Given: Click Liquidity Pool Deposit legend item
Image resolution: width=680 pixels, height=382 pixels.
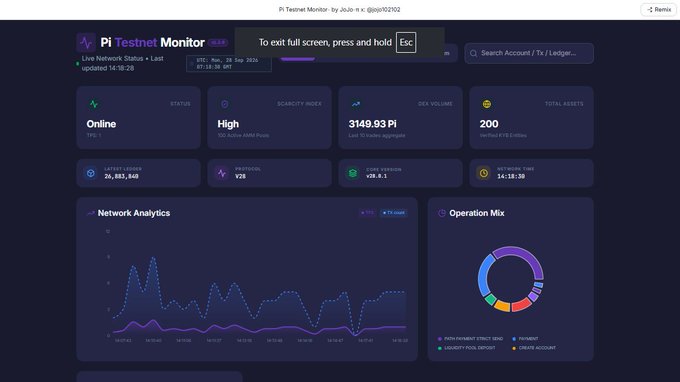Looking at the screenshot, I should coord(467,348).
